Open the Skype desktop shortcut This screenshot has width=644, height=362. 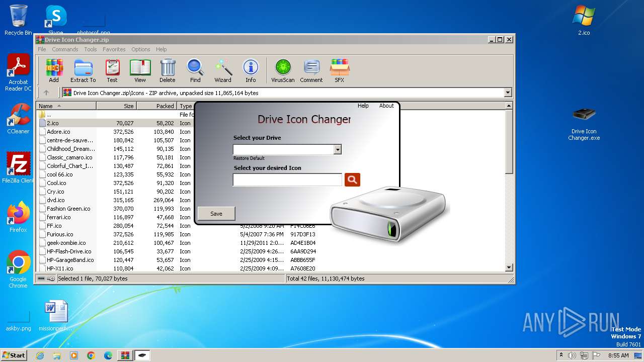(x=56, y=20)
